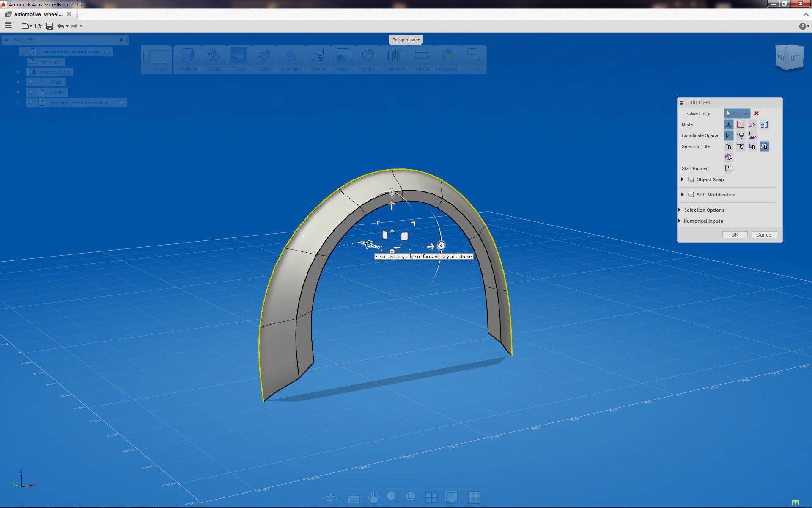Choose the Scale mode icon in Edit Form
Viewport: 812px width, 508px height.
point(764,124)
